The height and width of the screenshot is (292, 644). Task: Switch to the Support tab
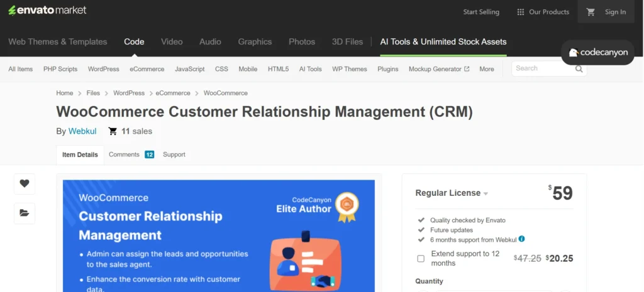[174, 154]
